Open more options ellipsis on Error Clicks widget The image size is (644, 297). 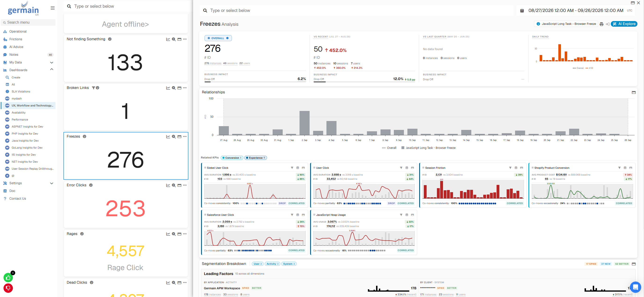tap(185, 185)
